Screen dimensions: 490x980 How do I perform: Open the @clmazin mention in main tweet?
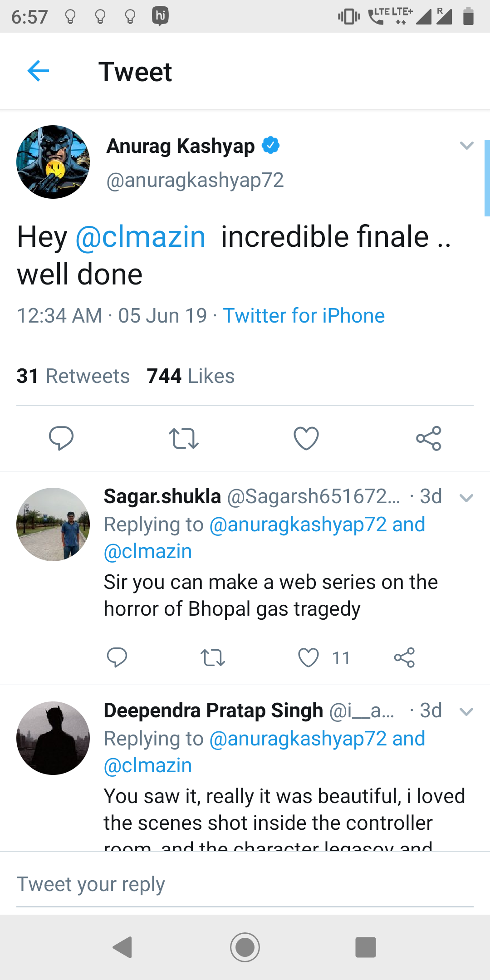141,237
